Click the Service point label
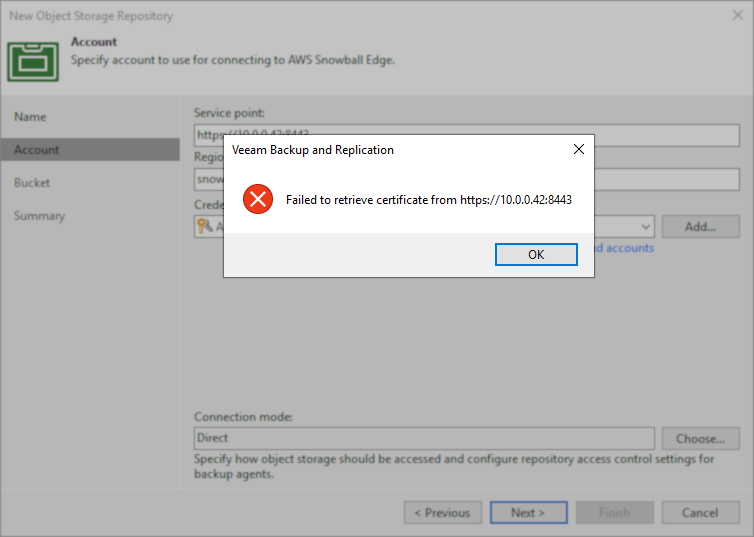 [x=229, y=113]
